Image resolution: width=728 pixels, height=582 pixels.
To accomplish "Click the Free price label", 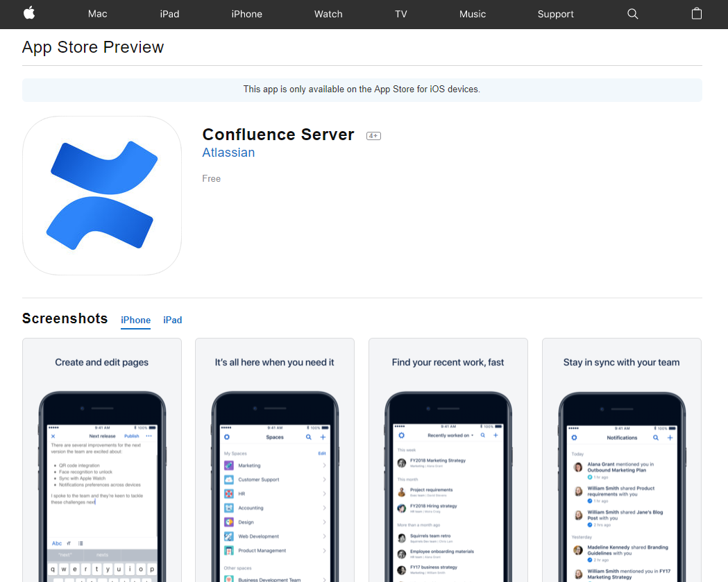I will (x=211, y=179).
